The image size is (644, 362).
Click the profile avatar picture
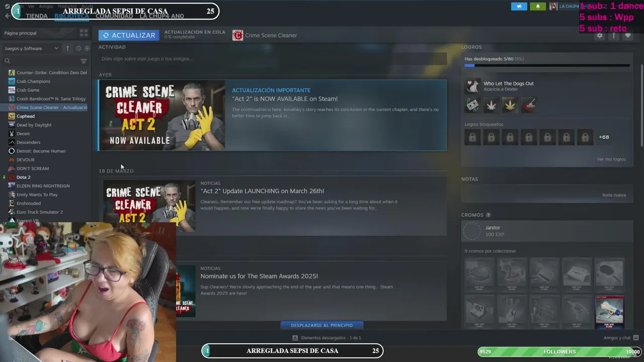(x=553, y=6)
